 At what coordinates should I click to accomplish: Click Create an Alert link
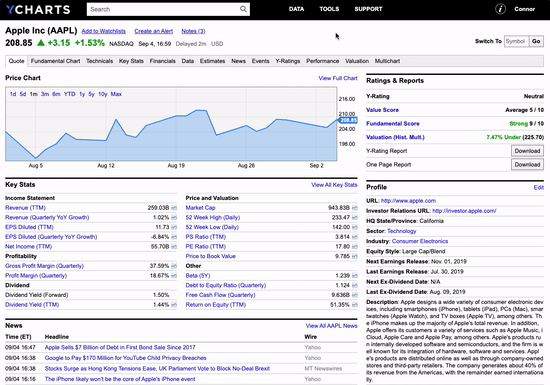pyautogui.click(x=154, y=31)
